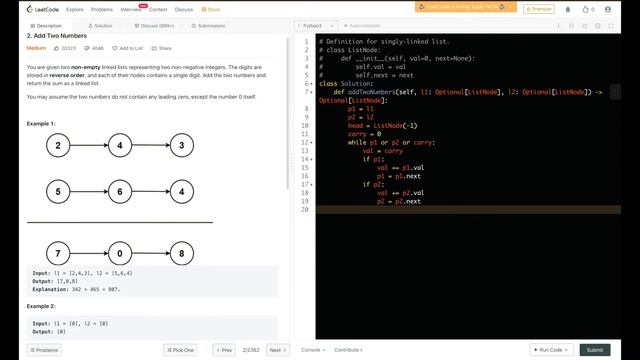Open the notifications bell
640x360 pixels.
pos(568,9)
